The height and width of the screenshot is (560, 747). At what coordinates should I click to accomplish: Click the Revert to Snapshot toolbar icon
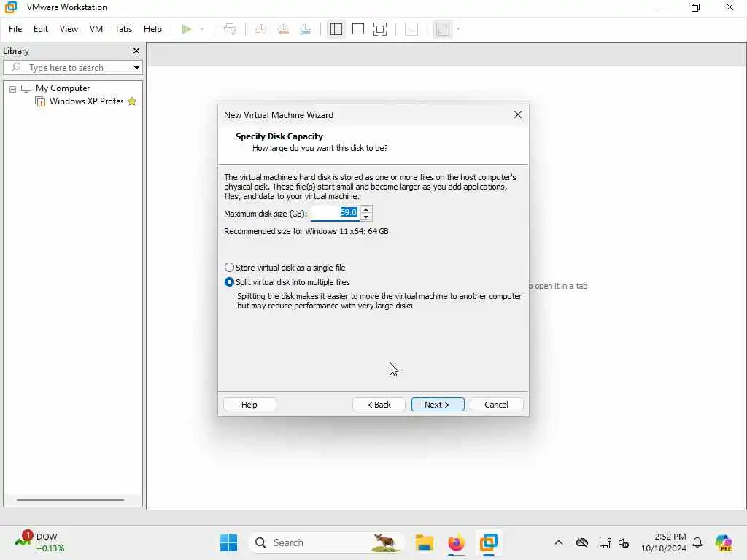(283, 29)
